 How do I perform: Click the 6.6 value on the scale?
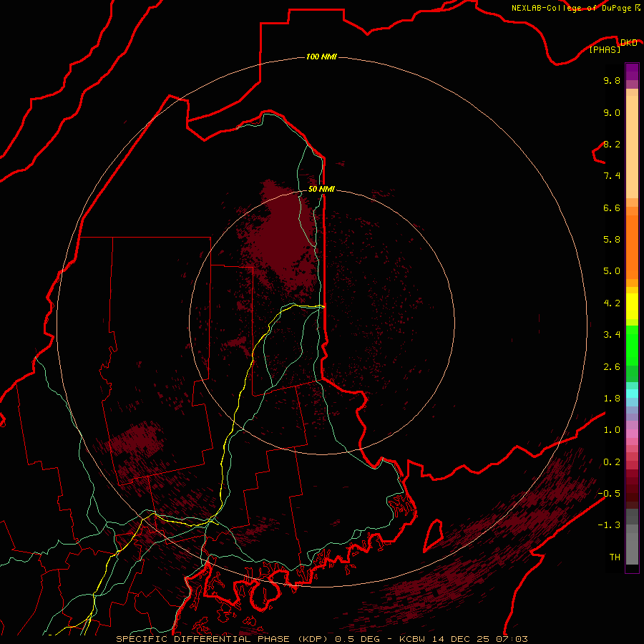[x=612, y=208]
